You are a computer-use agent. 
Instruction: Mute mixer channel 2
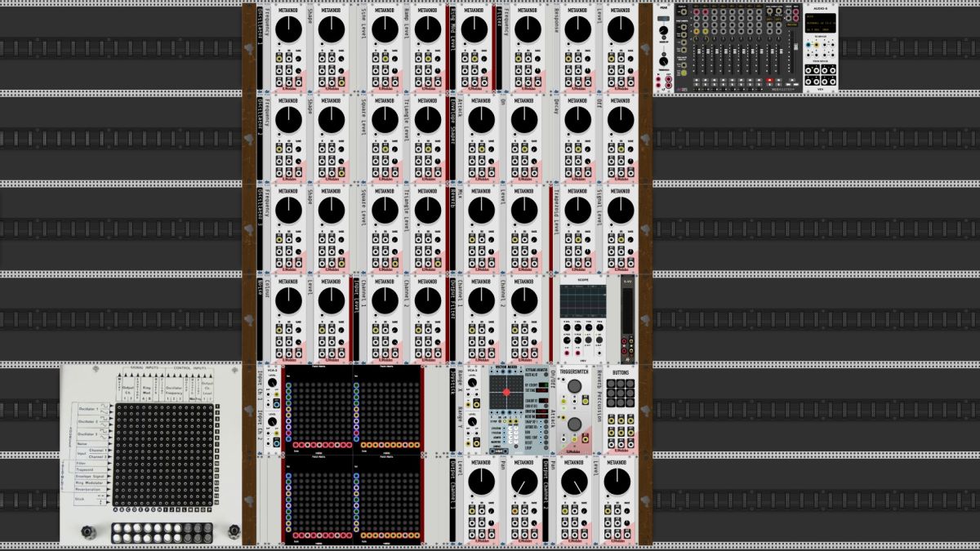(706, 80)
